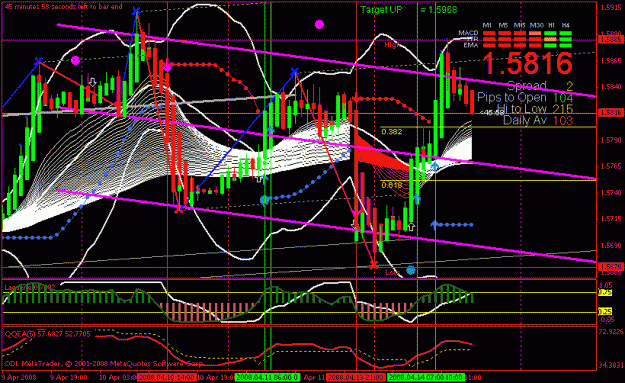Viewport: 625px width, 383px height.
Task: Click the ODL MetaTrader copyright text
Action: tap(104, 363)
